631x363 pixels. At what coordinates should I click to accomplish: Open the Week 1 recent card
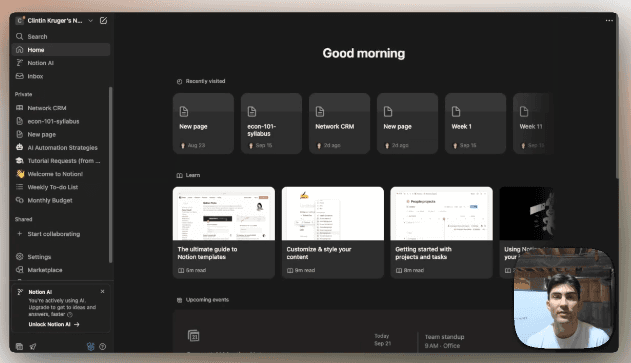475,124
